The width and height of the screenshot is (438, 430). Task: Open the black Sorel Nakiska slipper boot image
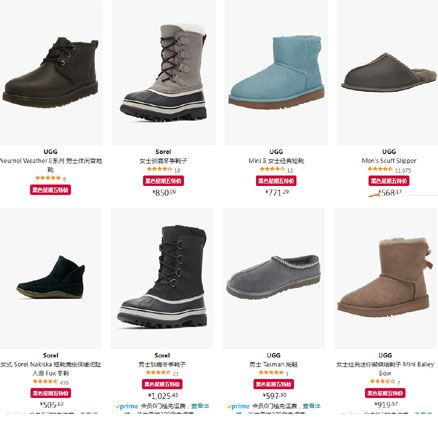point(50,279)
